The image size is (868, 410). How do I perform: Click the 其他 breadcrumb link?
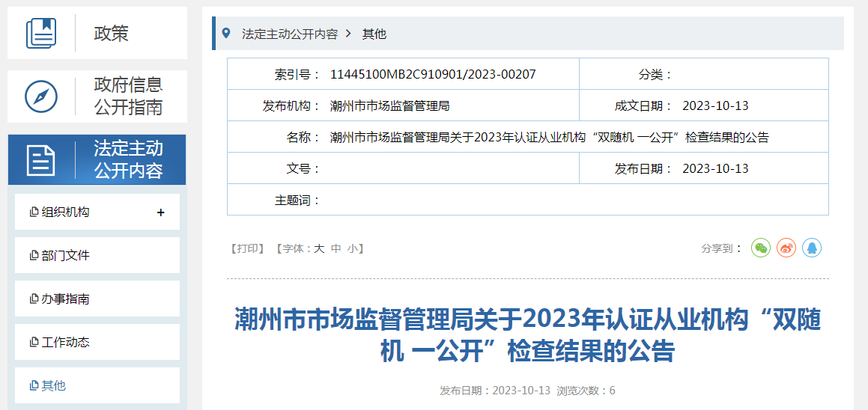(374, 34)
